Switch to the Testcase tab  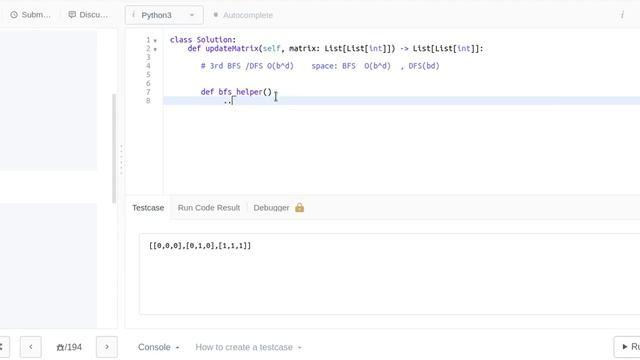148,208
